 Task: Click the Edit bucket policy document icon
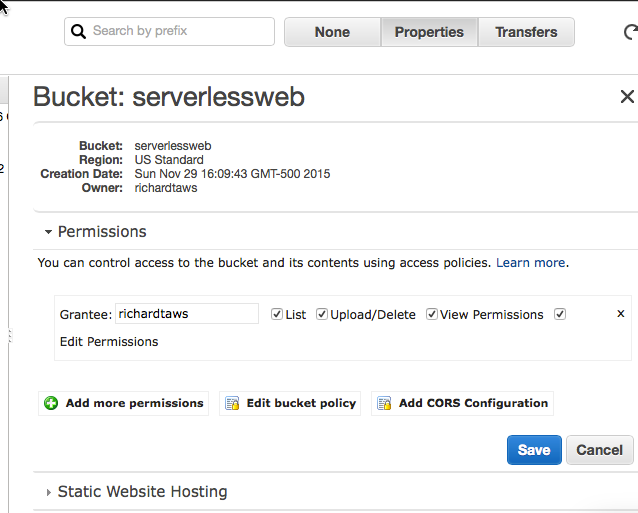coord(232,404)
